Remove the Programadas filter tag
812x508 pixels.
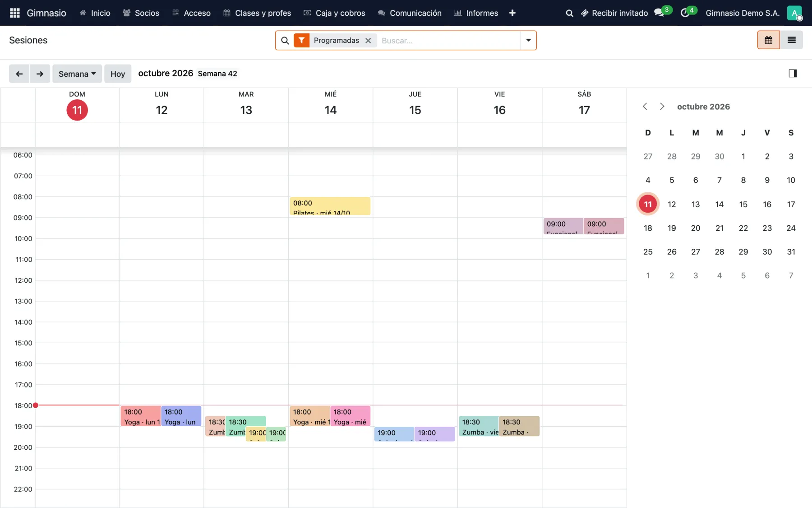368,41
